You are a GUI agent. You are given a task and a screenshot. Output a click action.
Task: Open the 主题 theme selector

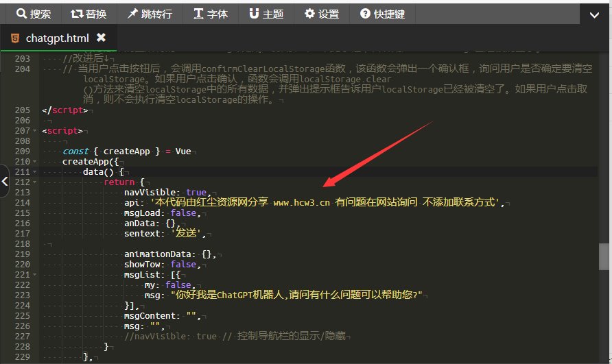(266, 14)
